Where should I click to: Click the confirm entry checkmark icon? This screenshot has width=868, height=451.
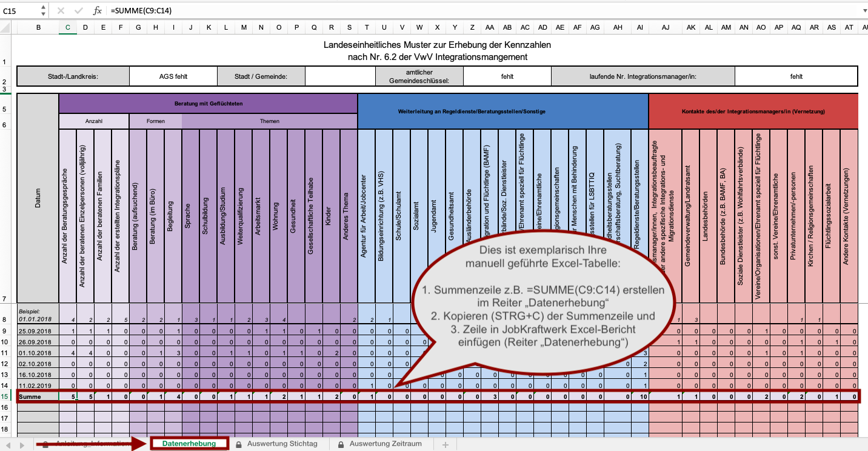tap(78, 11)
